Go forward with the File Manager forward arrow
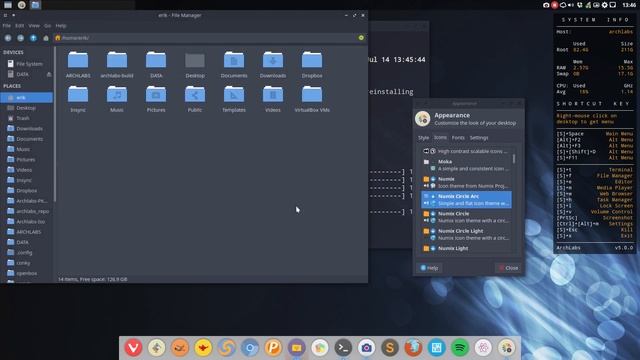640x360 pixels. pos(20,38)
